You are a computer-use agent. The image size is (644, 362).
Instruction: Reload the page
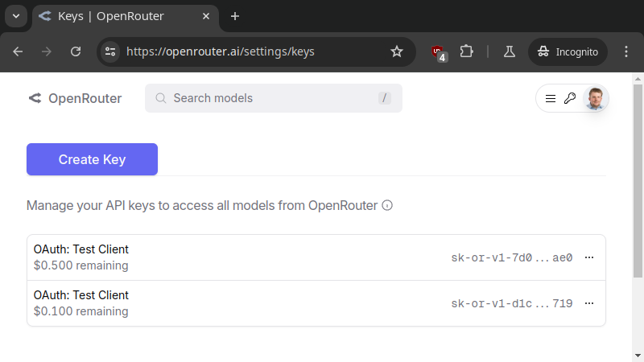point(76,51)
